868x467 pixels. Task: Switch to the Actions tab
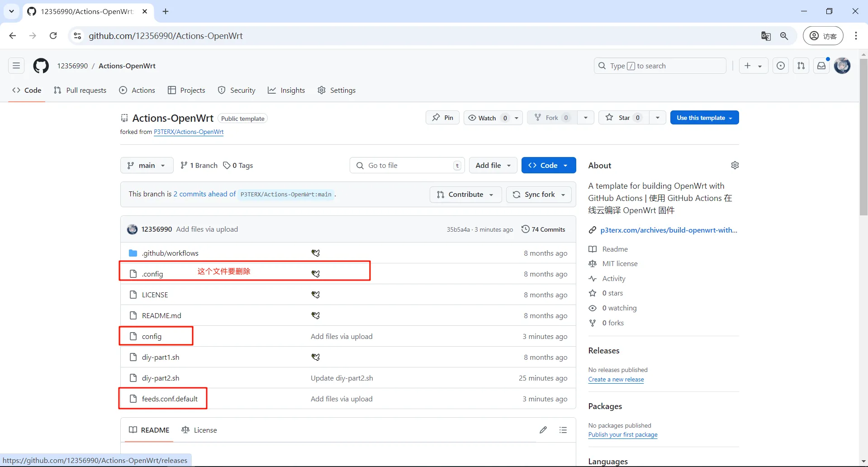pyautogui.click(x=137, y=90)
